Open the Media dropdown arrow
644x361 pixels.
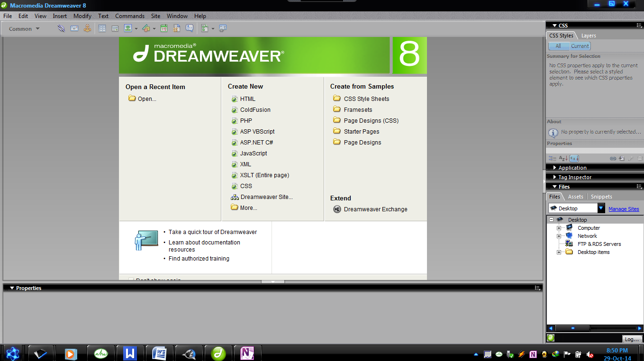pyautogui.click(x=154, y=29)
